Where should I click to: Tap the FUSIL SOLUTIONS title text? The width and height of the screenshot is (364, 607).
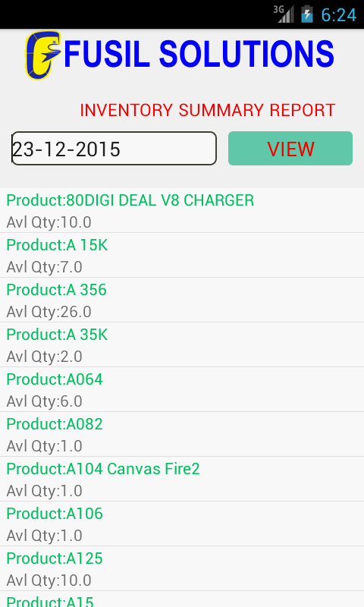199,54
